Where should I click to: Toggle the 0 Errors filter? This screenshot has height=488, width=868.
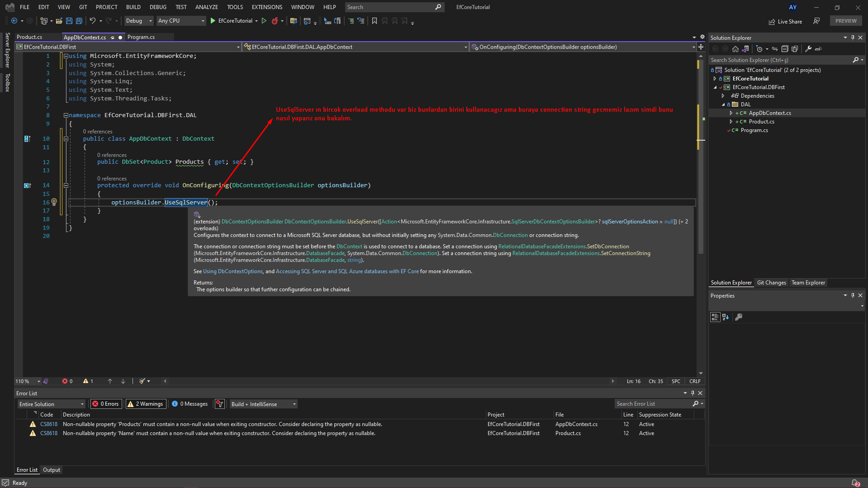106,404
